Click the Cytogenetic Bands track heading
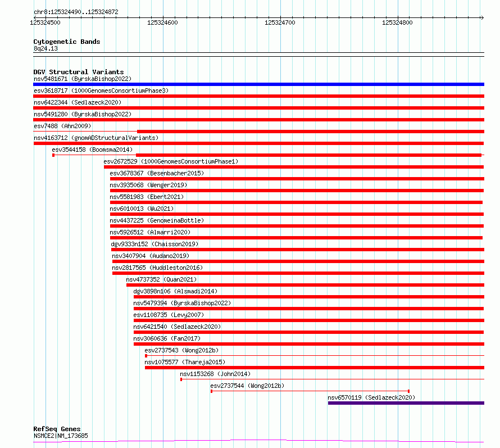This screenshot has height=448, width=500. (x=67, y=42)
